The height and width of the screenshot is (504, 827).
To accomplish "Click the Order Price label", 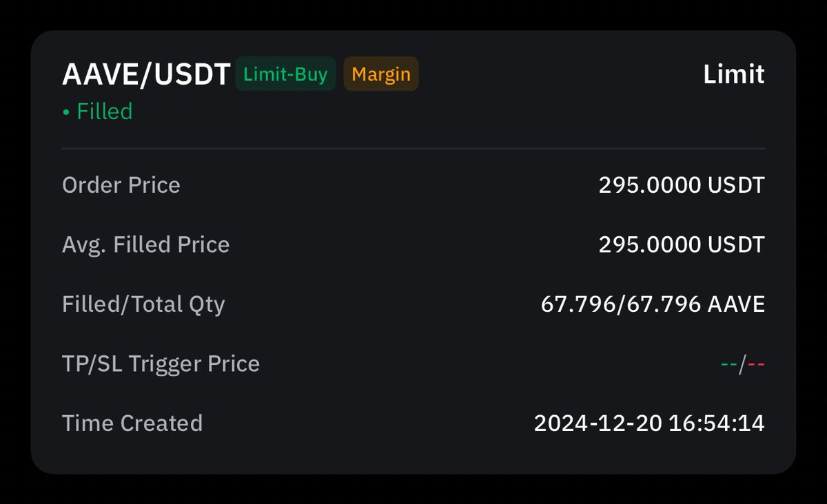I will click(121, 185).
